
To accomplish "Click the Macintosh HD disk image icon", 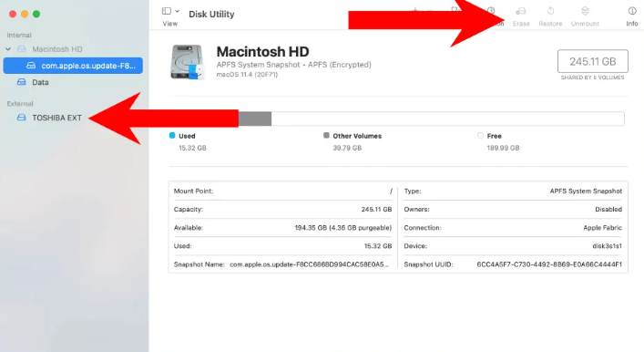I will coord(188,62).
